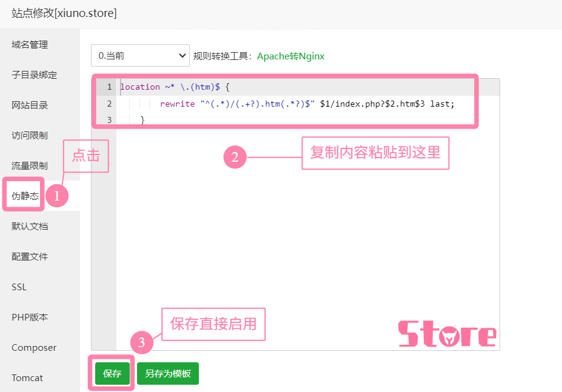Screen dimensions: 562x392
Task: Open the 默认文档 tab
Action: pyautogui.click(x=30, y=227)
